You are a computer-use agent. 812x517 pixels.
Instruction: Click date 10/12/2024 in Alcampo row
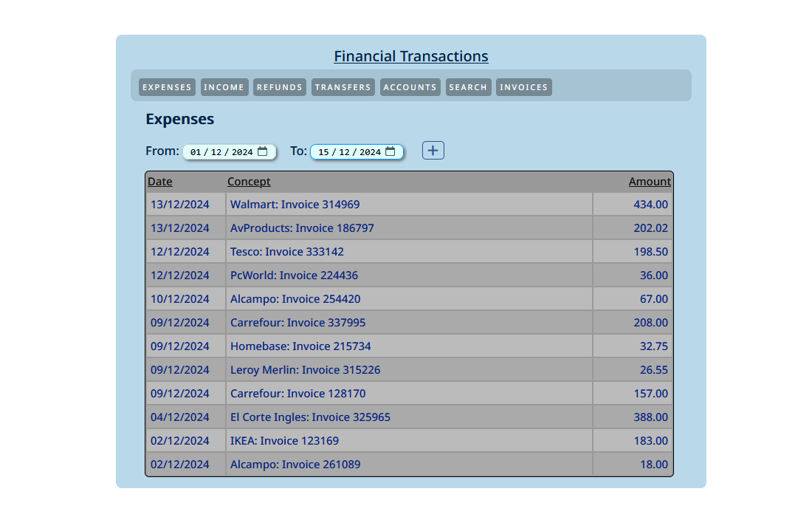tap(179, 299)
